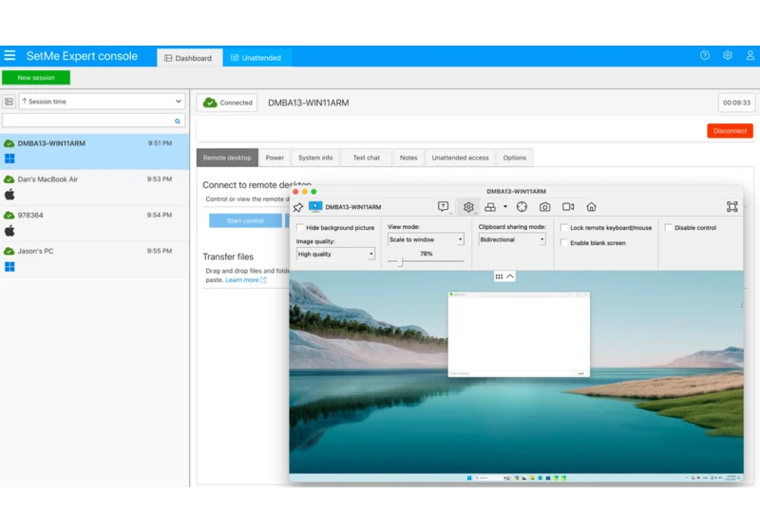Toggle the session list view icon
This screenshot has height=532, width=760.
(9, 102)
